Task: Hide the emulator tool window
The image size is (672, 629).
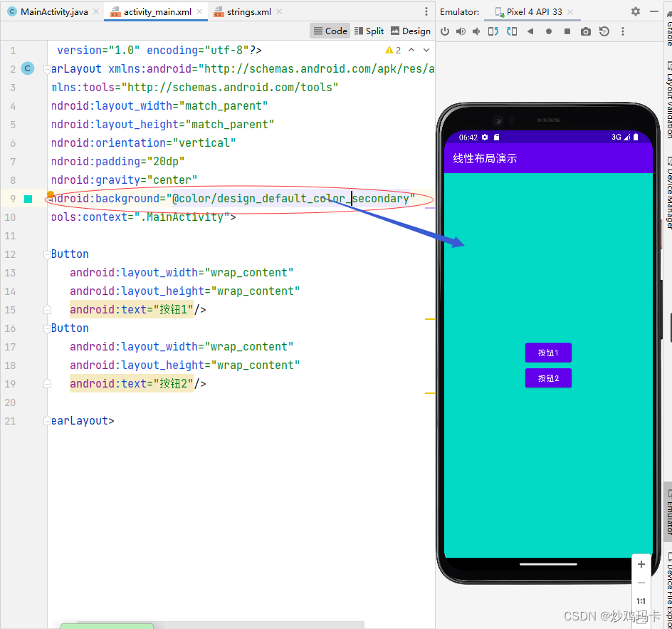Action: (x=654, y=11)
